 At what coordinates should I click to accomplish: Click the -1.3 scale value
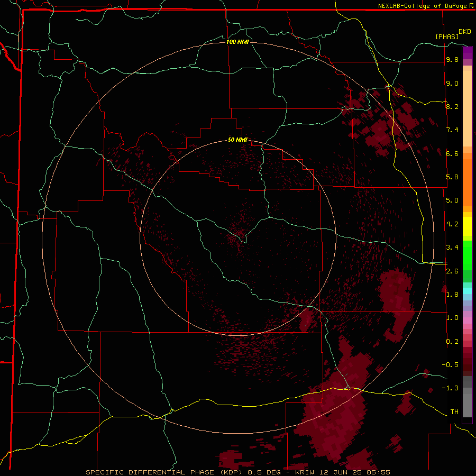(450, 388)
